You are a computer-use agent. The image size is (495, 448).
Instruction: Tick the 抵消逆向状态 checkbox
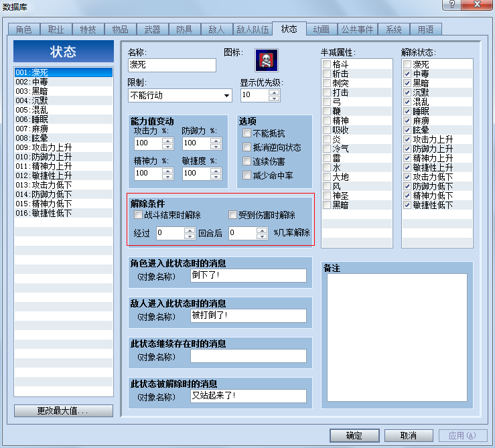(246, 147)
